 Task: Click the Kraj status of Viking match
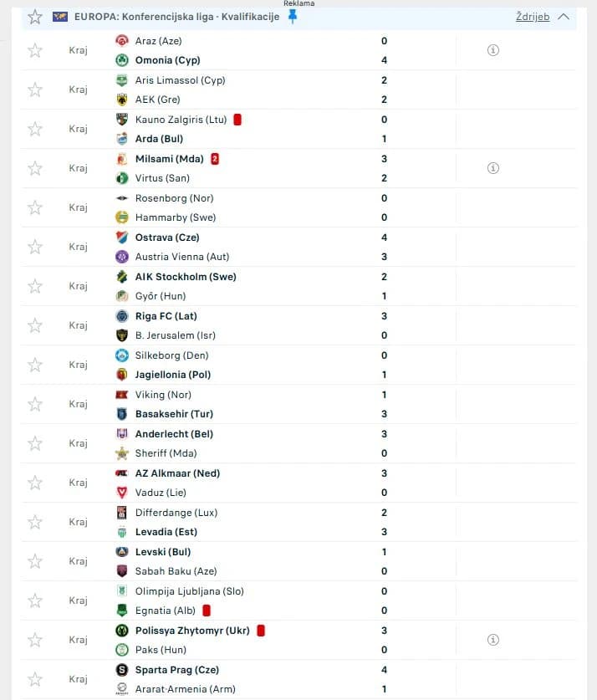(78, 404)
